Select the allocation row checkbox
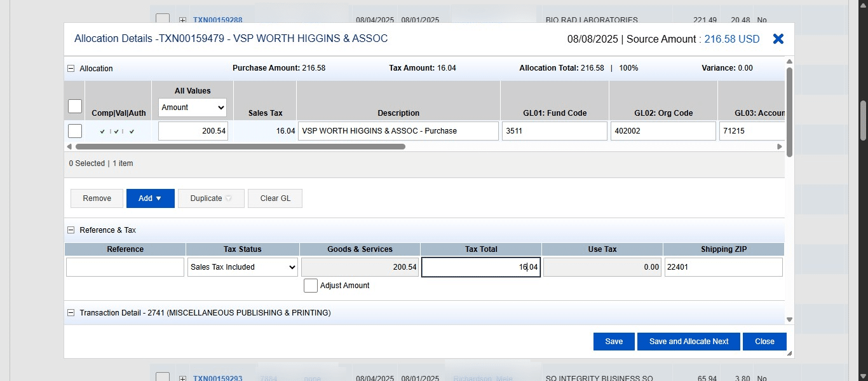The width and height of the screenshot is (868, 381). pyautogui.click(x=74, y=130)
